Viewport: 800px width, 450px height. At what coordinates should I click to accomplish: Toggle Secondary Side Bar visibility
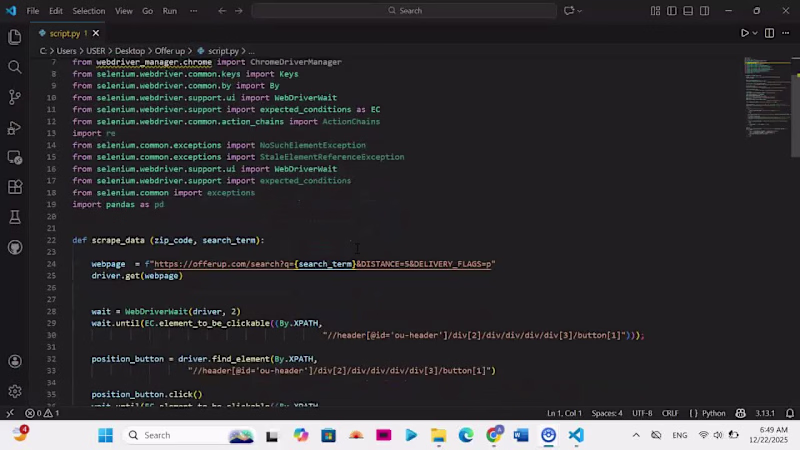click(x=705, y=11)
